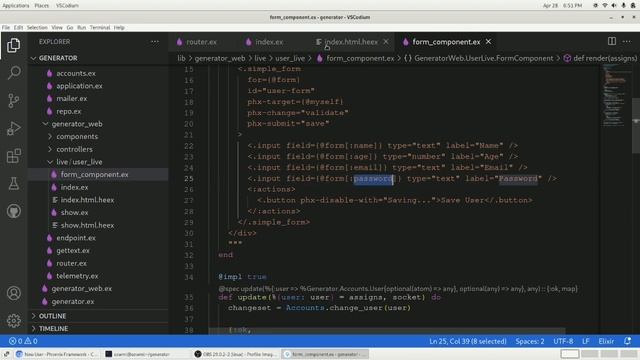Open the Search view icon
Image resolution: width=640 pixels, height=360 pixels.
click(x=13, y=73)
